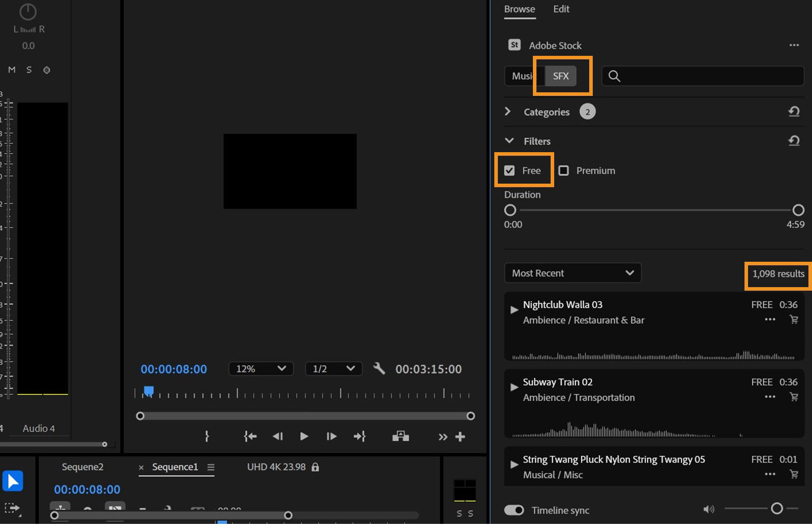The width and height of the screenshot is (812, 524).
Task: Toggle the Timeline sync switch
Action: point(514,510)
